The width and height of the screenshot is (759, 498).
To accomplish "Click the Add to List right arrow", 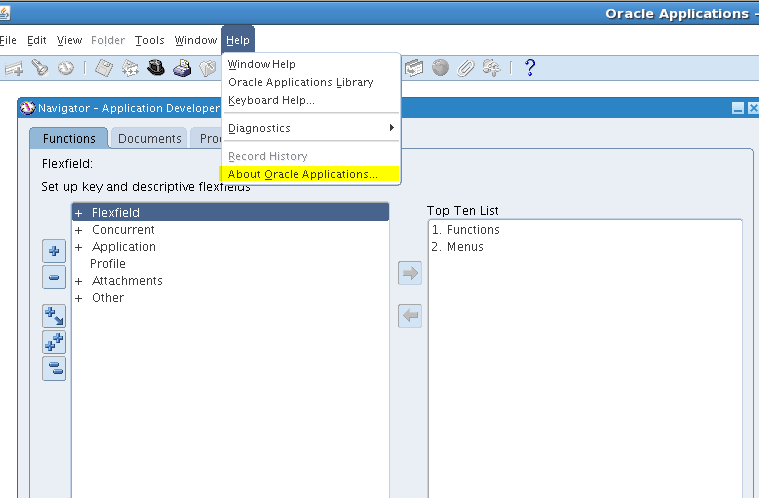I will click(x=410, y=273).
